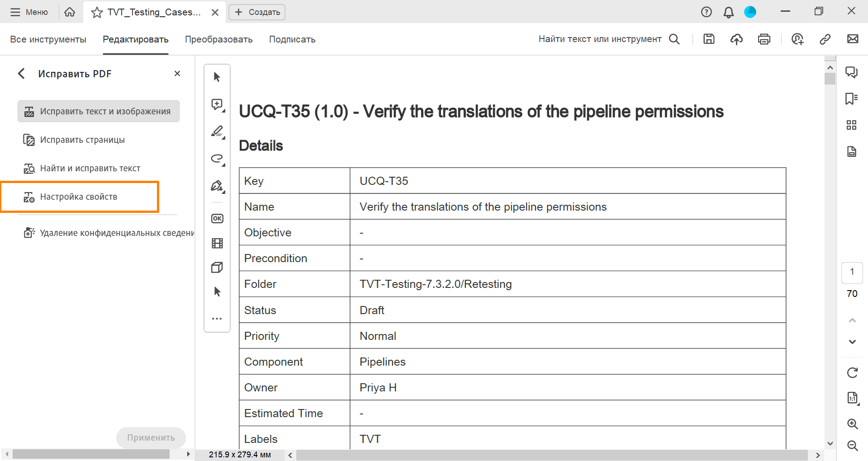Image resolution: width=868 pixels, height=461 pixels.
Task: Select the arrow selection tool
Action: coord(217,77)
